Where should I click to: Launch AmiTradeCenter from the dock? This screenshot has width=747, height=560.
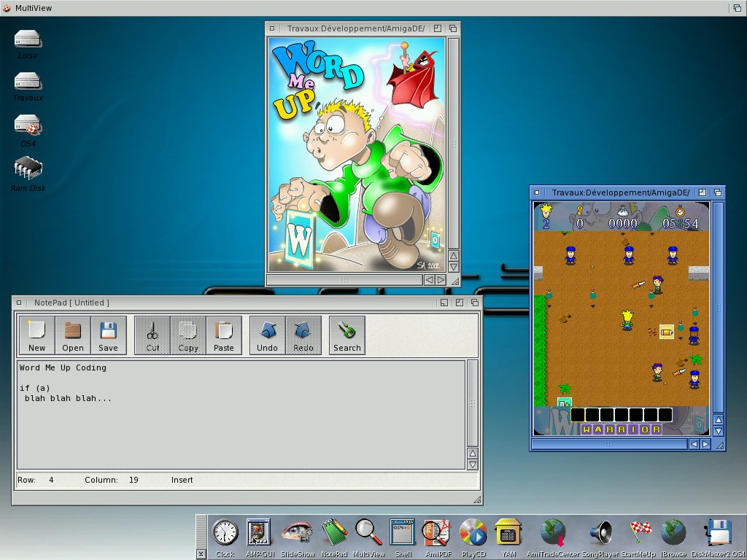tap(553, 537)
